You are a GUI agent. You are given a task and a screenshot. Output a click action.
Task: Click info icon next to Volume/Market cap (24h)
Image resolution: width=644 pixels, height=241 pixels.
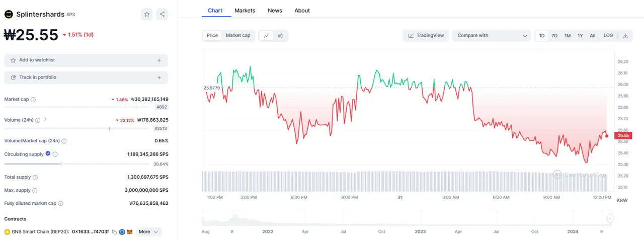(x=64, y=141)
